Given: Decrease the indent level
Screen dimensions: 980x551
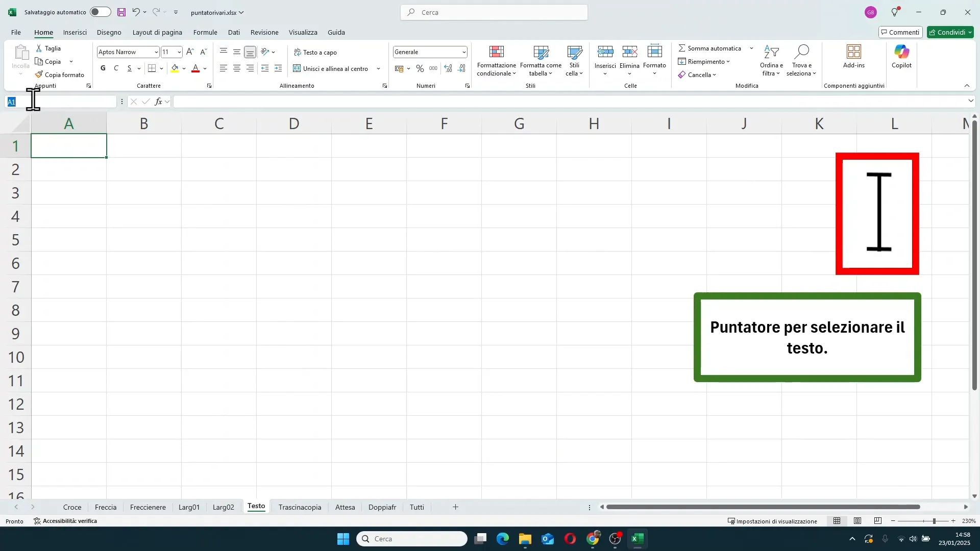Looking at the screenshot, I should (265, 68).
